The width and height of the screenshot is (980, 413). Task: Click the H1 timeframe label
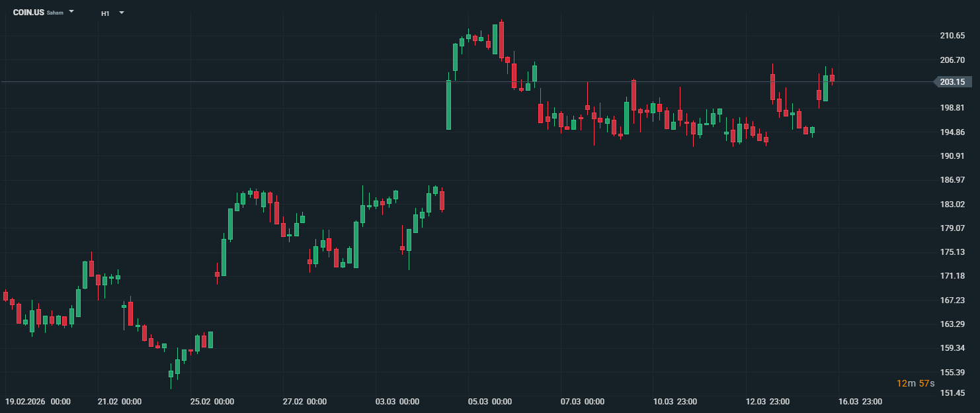tap(105, 13)
